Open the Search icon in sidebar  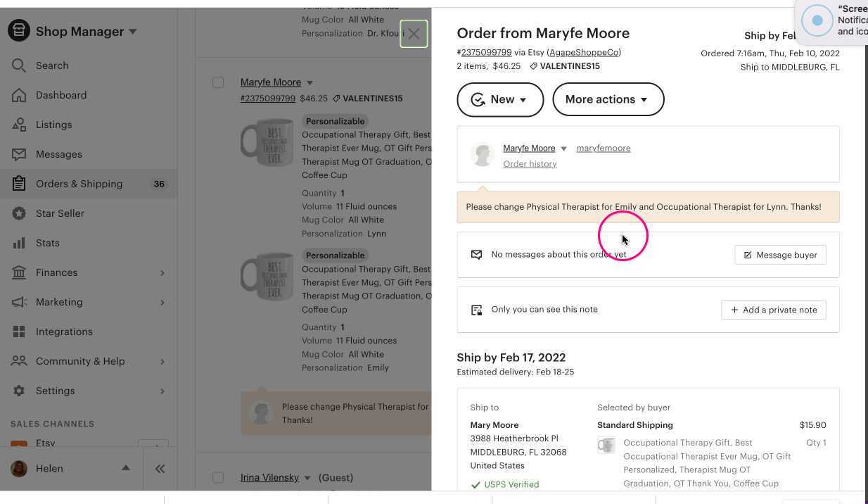pyautogui.click(x=19, y=65)
